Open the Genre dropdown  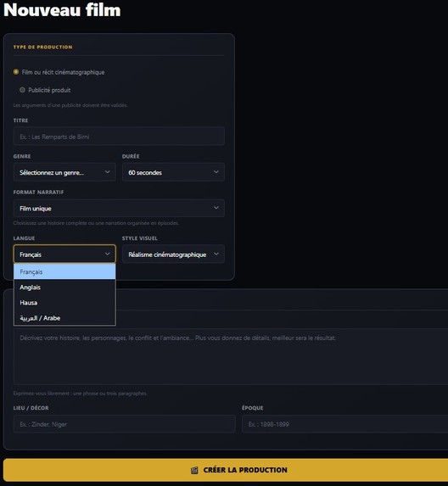[x=64, y=172]
